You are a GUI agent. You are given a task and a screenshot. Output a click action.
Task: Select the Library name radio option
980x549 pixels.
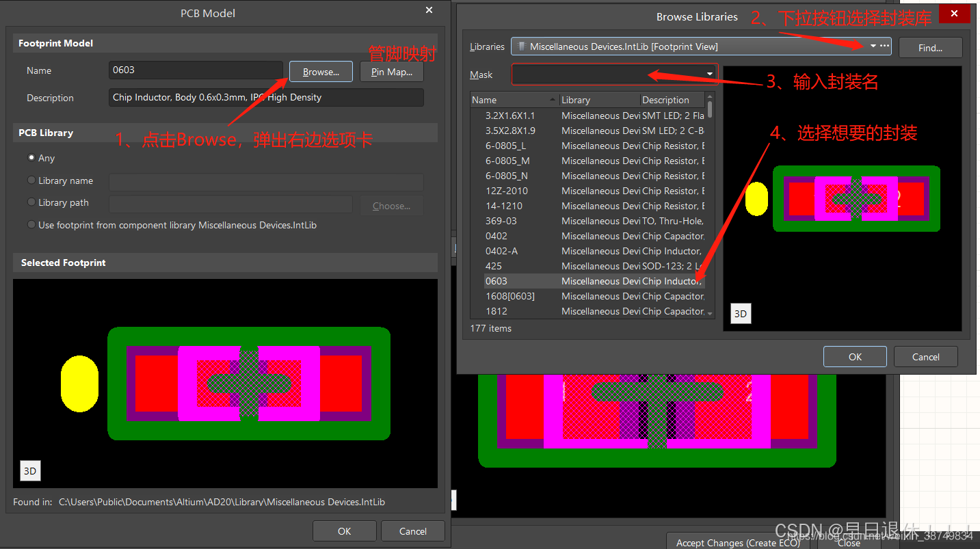[x=31, y=180]
